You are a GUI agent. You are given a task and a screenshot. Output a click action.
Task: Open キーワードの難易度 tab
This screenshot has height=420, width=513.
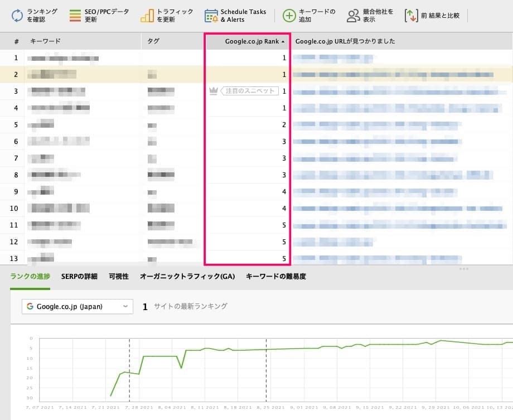(276, 276)
